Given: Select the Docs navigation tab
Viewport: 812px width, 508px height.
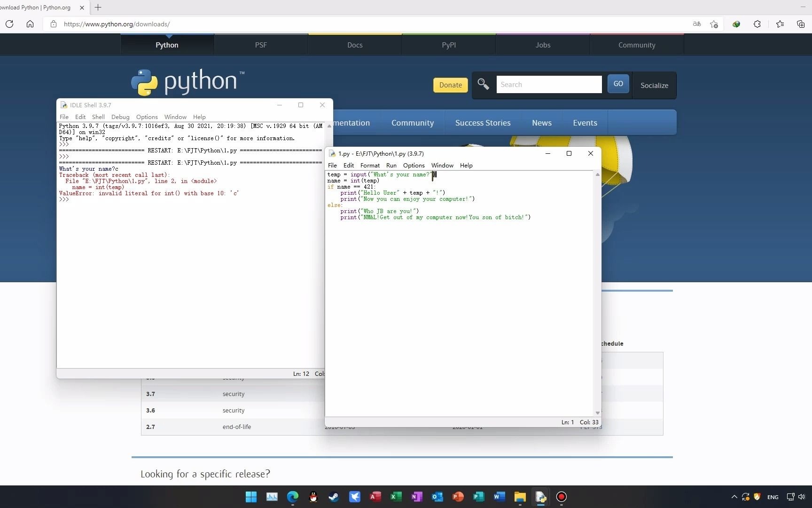Looking at the screenshot, I should tap(354, 45).
